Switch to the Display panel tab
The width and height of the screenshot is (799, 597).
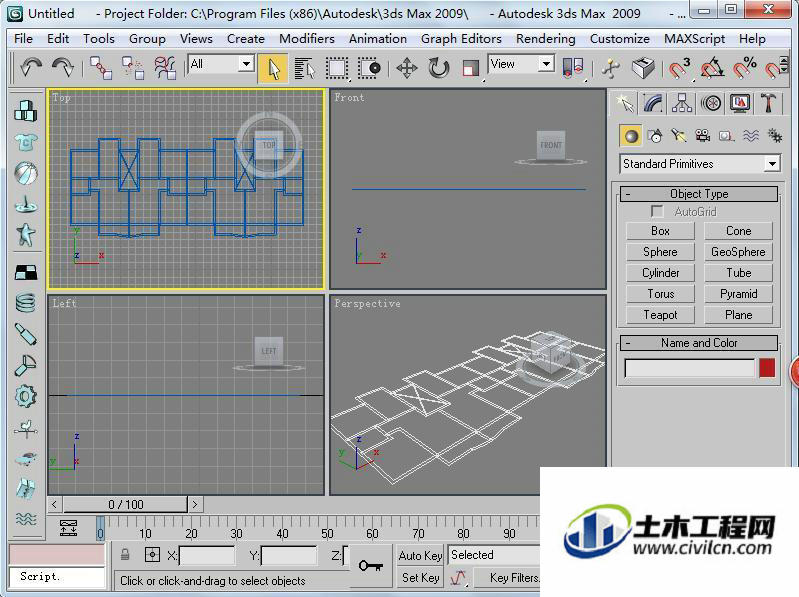click(x=739, y=103)
